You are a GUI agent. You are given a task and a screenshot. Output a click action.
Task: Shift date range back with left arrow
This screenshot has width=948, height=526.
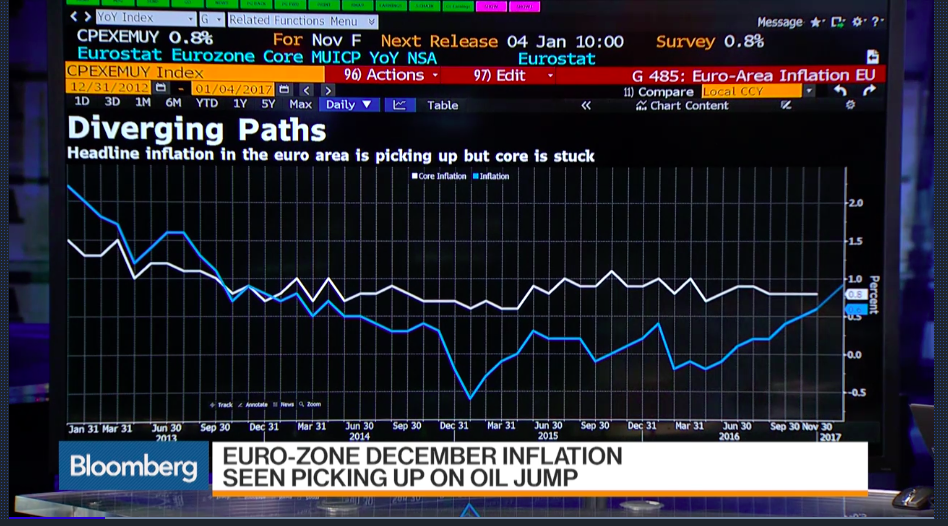click(307, 91)
